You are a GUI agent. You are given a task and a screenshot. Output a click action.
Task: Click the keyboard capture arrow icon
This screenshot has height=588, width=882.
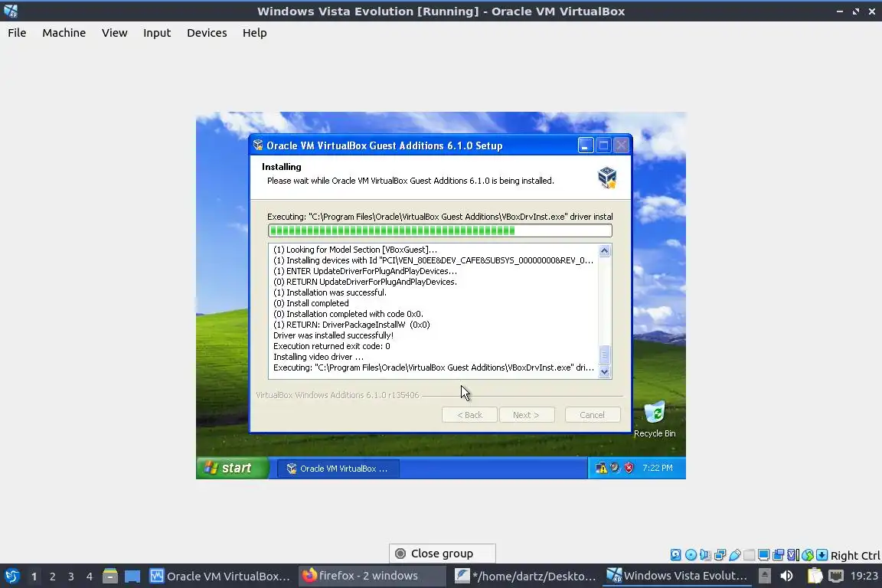[x=822, y=555]
